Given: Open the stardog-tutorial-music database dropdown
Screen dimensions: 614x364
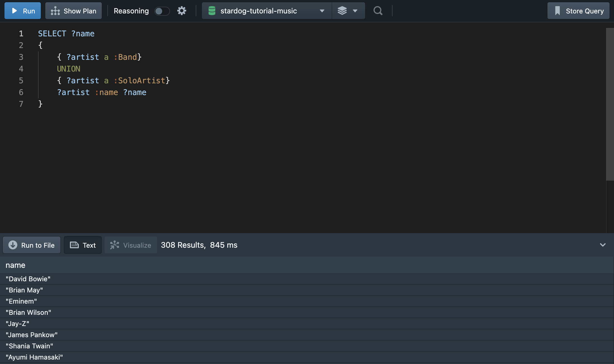Looking at the screenshot, I should [x=266, y=11].
